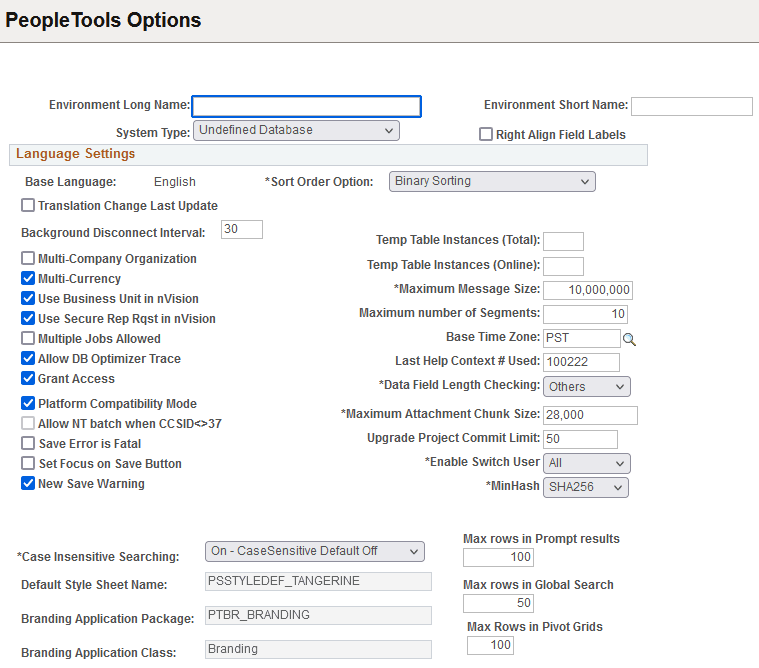Click Max rows in Global Search field
Screen dimensions: 759x668
pos(498,603)
